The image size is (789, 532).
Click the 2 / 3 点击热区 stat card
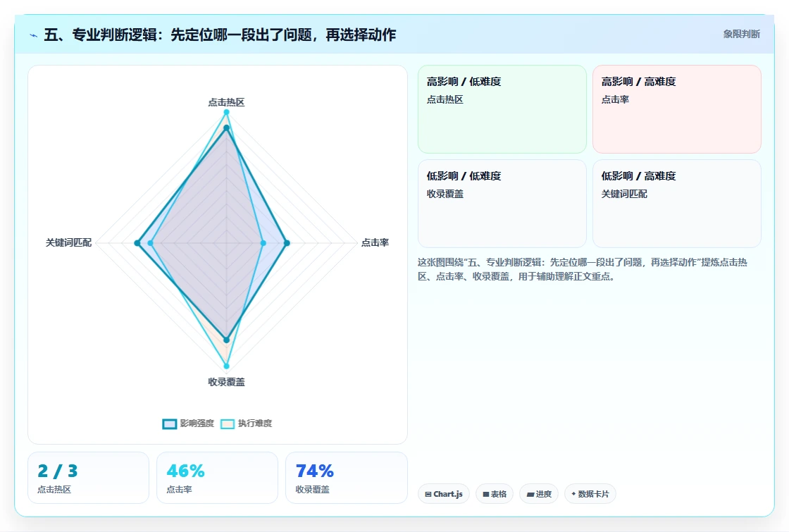click(88, 478)
